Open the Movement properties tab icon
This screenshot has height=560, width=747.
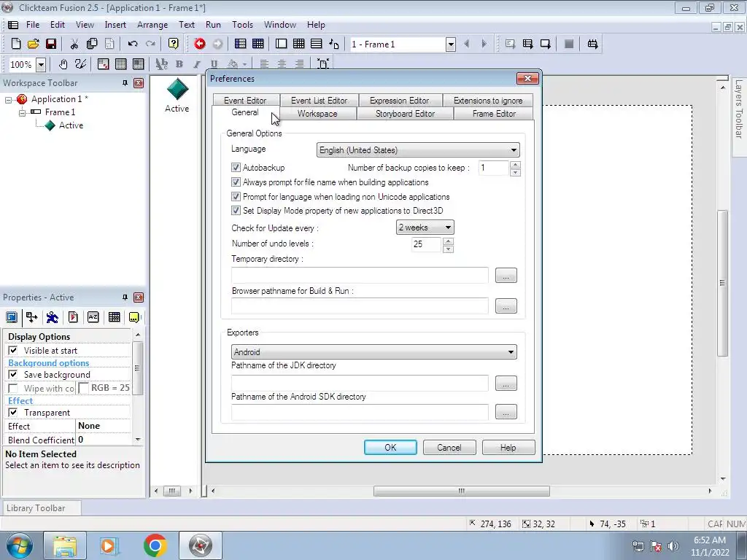(x=52, y=317)
